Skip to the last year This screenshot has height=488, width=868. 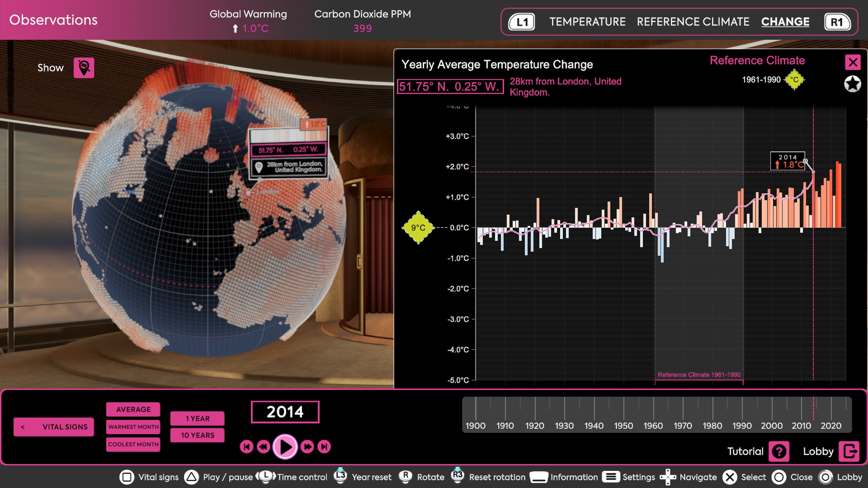(x=324, y=447)
